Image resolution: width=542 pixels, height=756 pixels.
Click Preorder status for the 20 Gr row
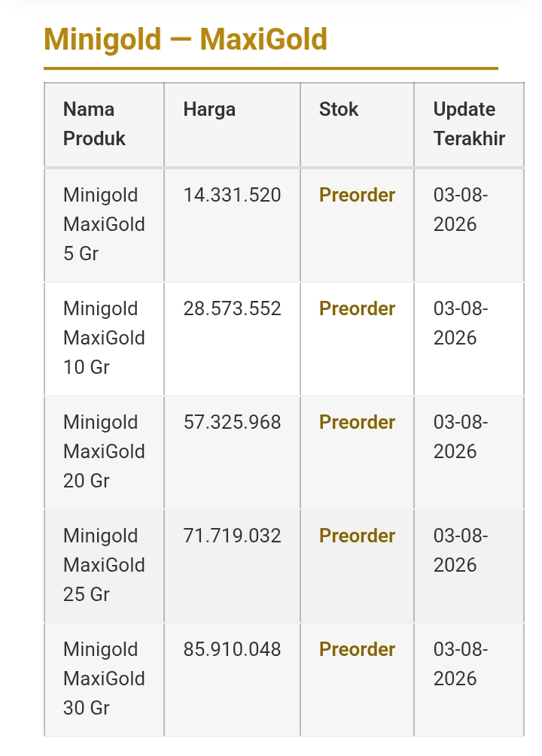tap(357, 422)
